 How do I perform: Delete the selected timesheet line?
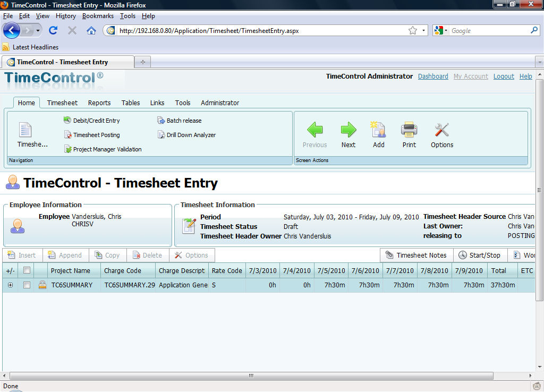148,255
